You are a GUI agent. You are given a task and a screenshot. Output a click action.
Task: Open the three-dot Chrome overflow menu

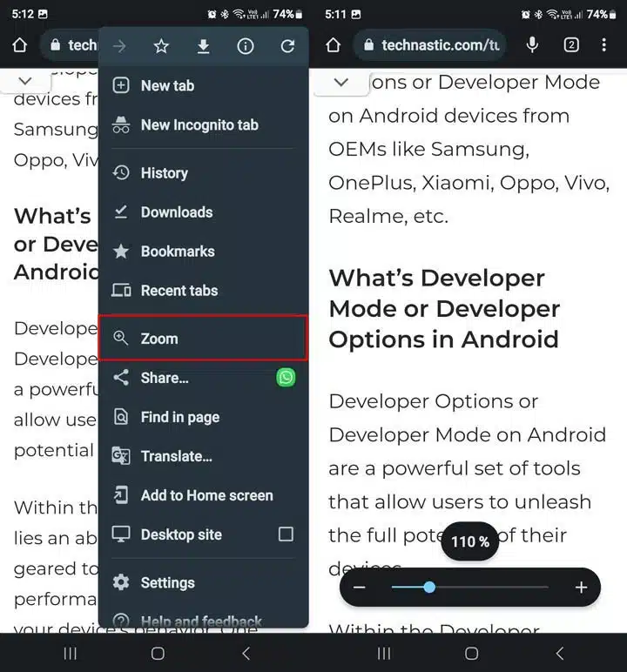[x=603, y=44]
